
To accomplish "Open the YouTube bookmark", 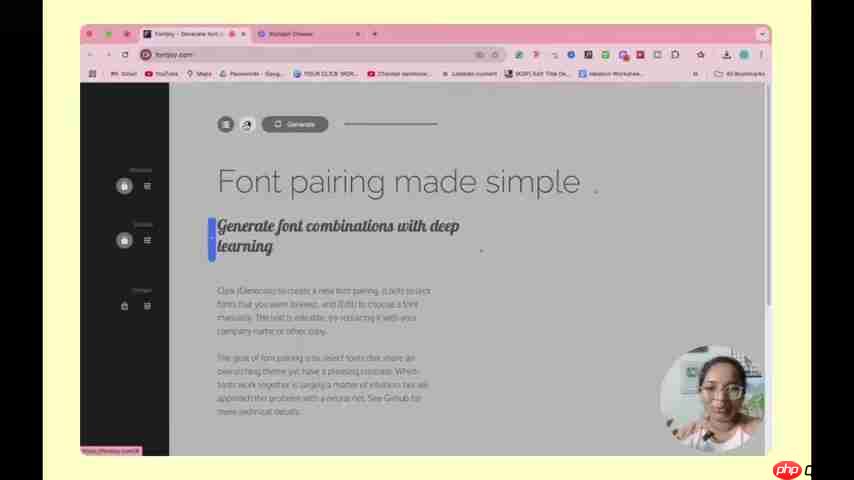I will point(161,74).
